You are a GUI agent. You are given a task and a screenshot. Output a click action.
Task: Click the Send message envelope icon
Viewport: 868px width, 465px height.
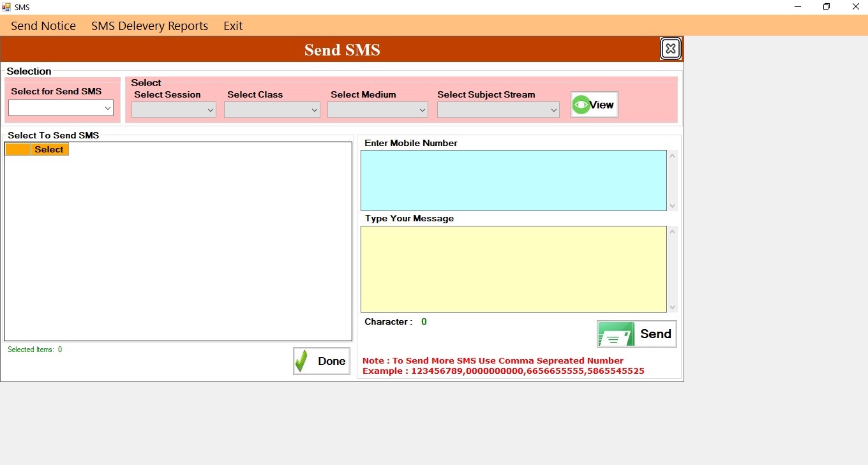615,334
